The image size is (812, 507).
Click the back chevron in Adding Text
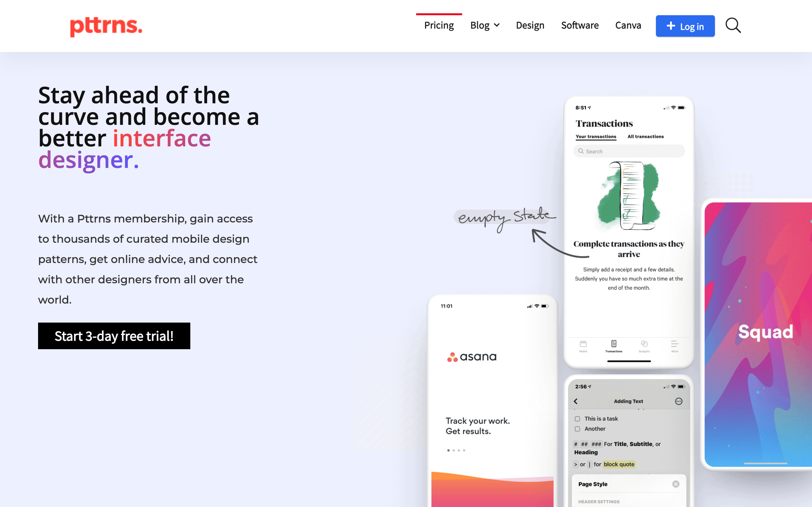point(576,401)
